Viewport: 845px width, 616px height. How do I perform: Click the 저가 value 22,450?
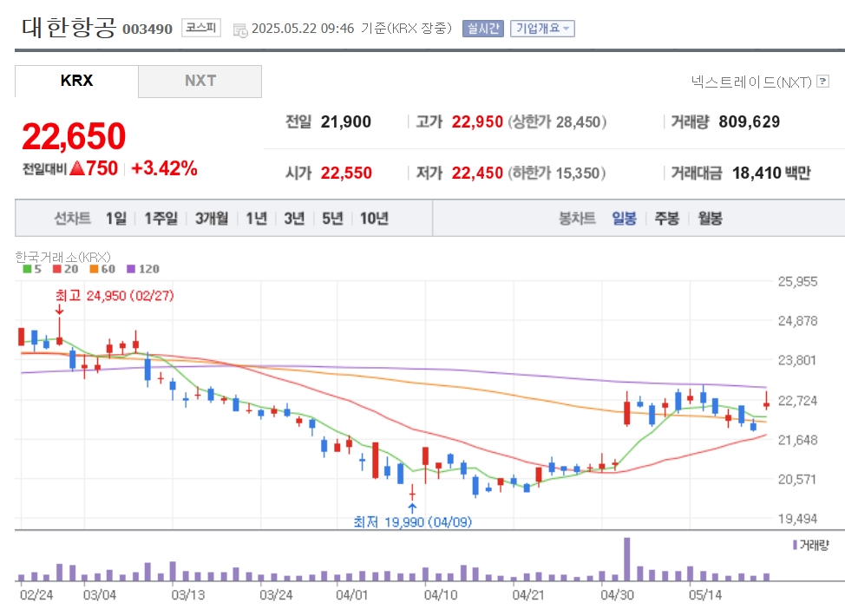[477, 173]
